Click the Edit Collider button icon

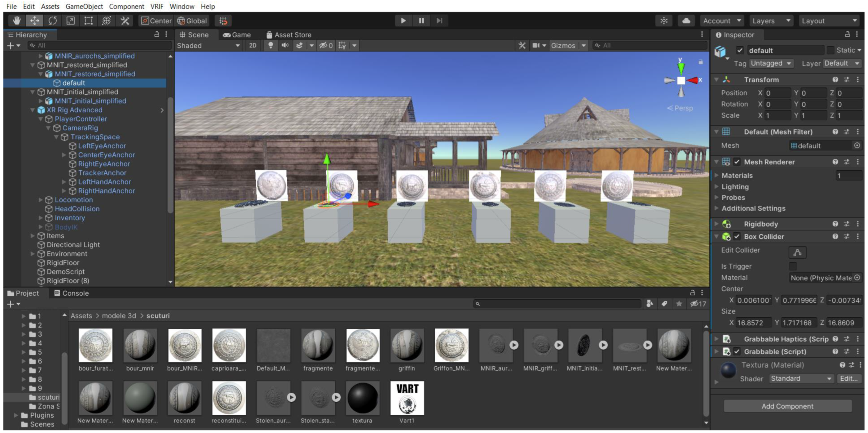pyautogui.click(x=797, y=252)
